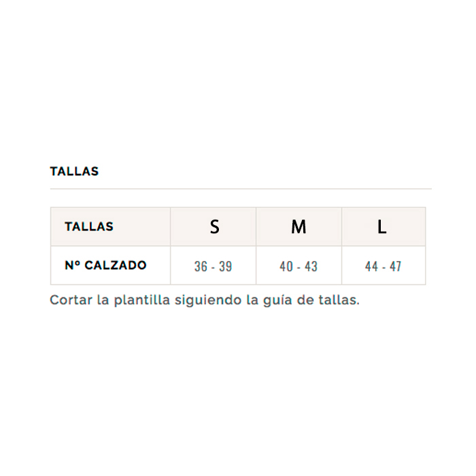The height and width of the screenshot is (476, 476).
Task: Choose the M size column header
Action: 299,227
